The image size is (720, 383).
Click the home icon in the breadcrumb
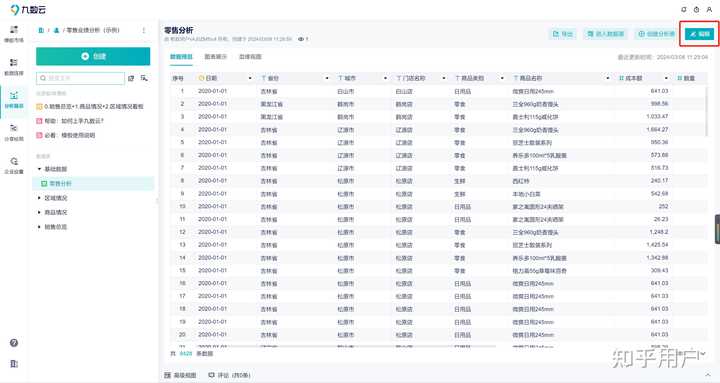41,30
